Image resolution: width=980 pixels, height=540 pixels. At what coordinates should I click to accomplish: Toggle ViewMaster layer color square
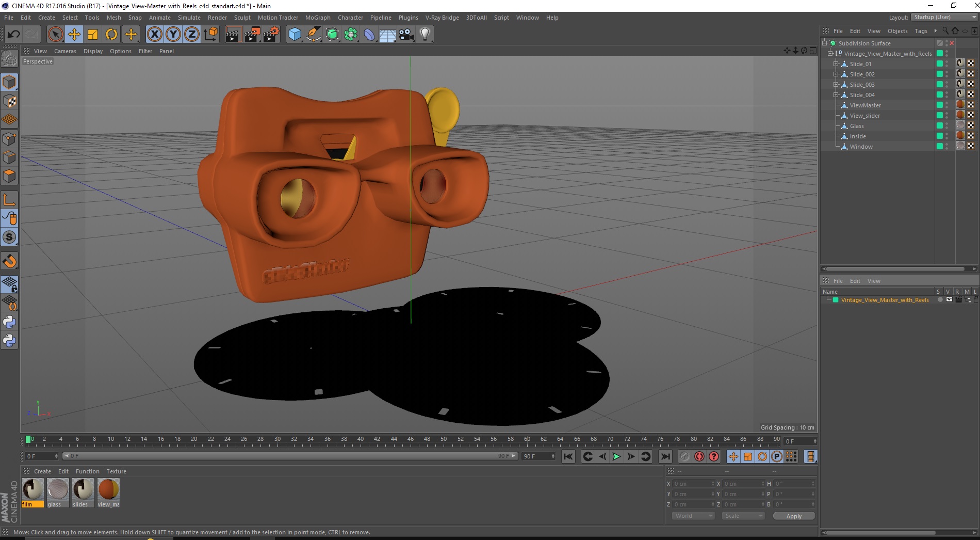coord(940,105)
